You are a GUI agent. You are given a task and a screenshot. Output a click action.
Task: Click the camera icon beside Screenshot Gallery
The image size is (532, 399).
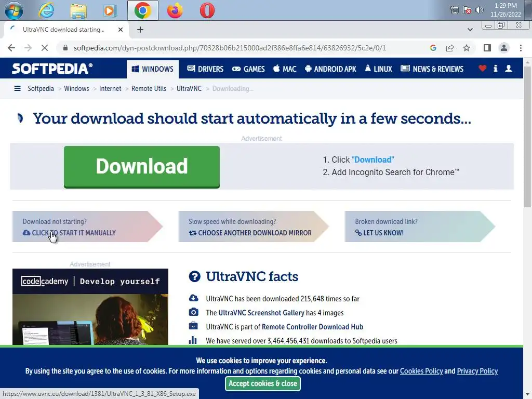click(193, 312)
